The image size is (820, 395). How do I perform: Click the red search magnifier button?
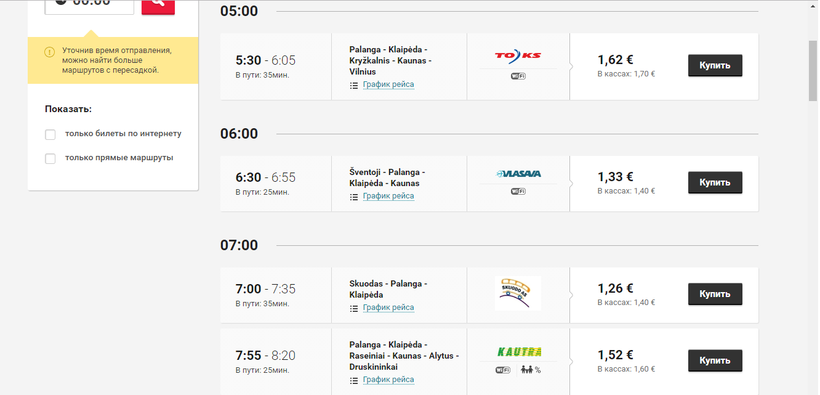click(x=158, y=6)
